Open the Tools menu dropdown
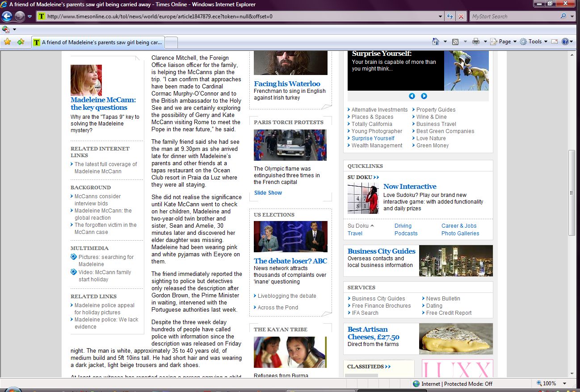580x392 pixels. [x=534, y=42]
